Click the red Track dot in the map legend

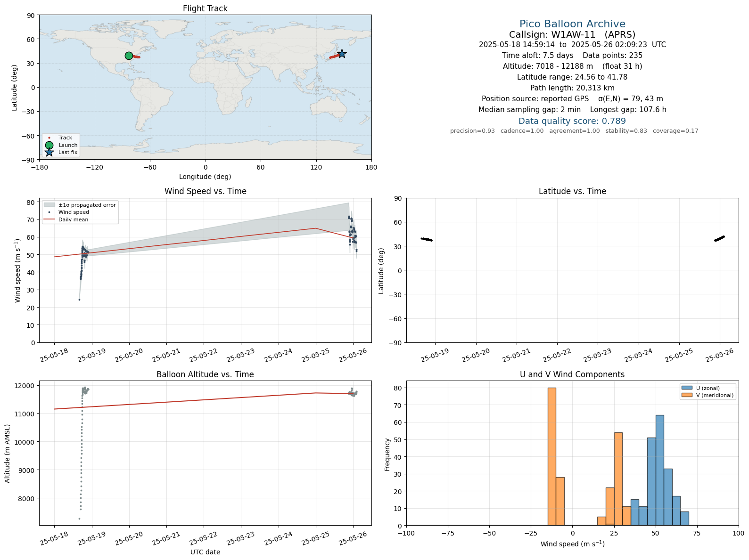pos(49,138)
